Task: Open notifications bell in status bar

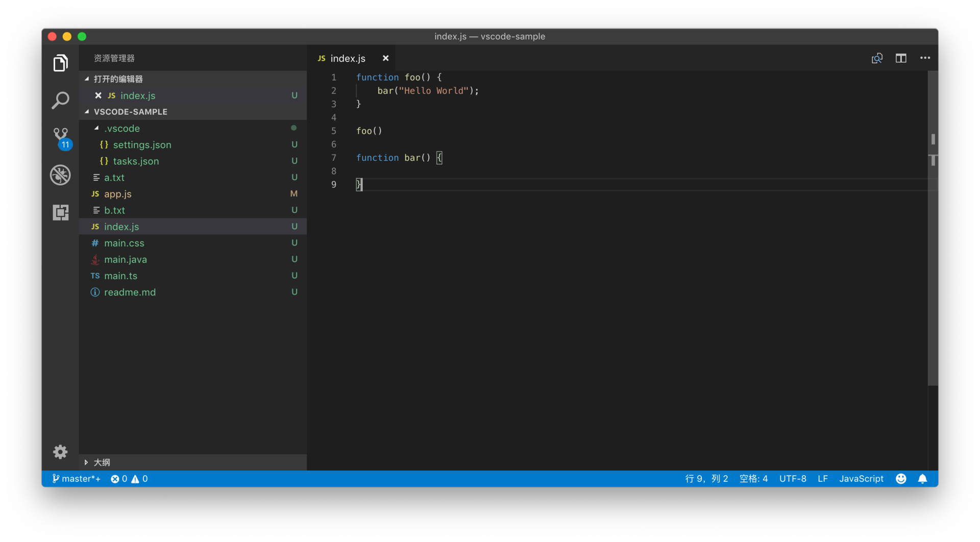Action: click(922, 479)
